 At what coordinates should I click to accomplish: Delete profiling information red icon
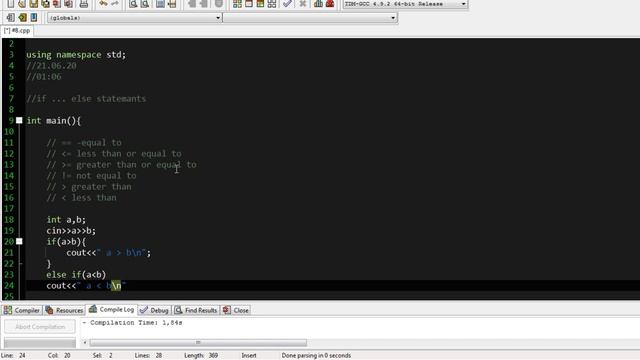pos(330,4)
